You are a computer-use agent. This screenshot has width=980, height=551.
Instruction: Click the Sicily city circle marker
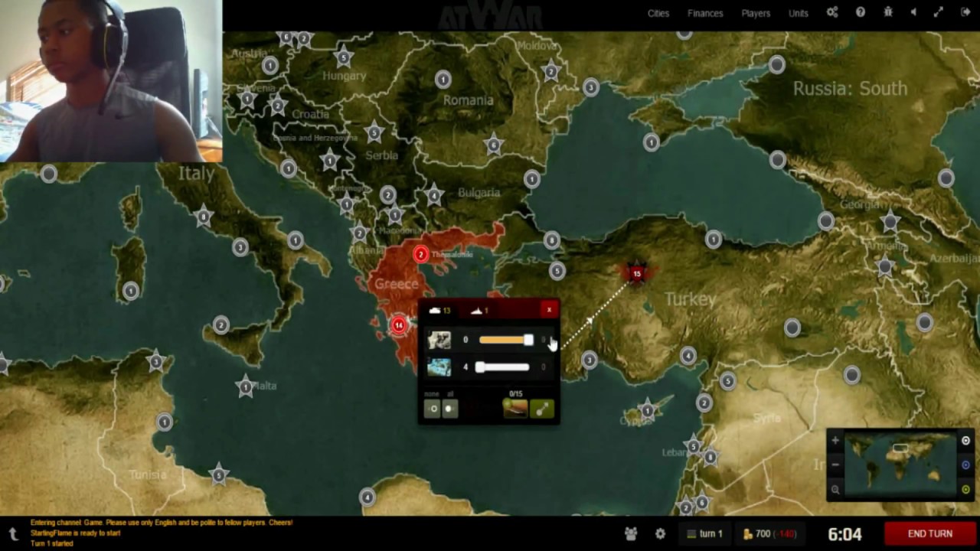(220, 326)
